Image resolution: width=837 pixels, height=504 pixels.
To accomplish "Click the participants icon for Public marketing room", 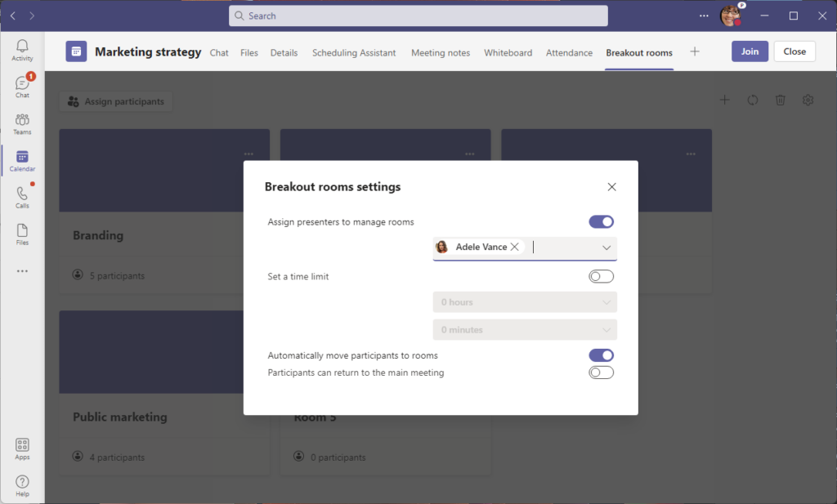I will click(78, 457).
